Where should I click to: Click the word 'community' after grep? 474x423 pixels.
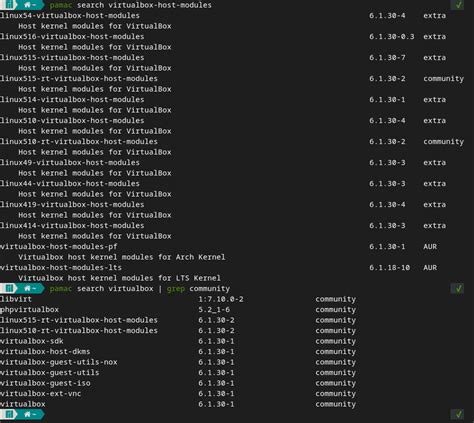tap(210, 289)
